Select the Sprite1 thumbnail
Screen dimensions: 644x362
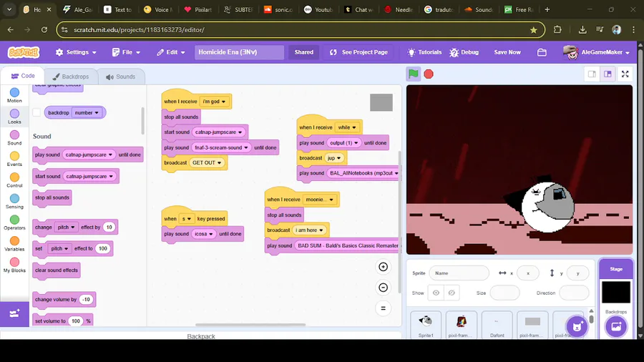426,325
